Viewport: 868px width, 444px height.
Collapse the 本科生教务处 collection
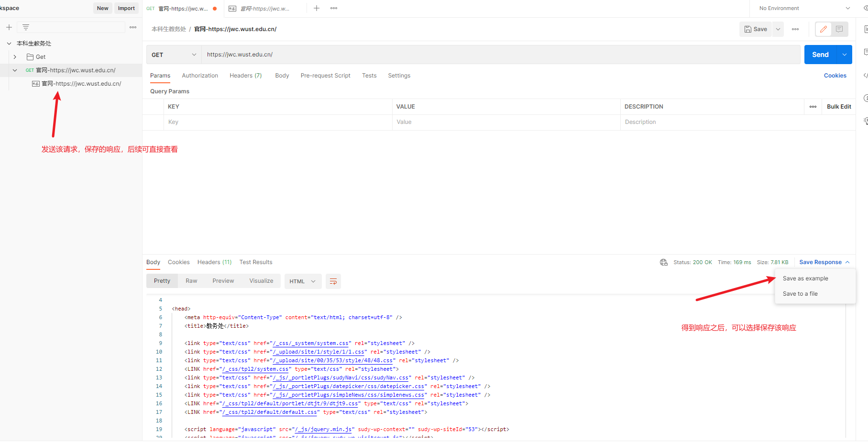tap(9, 44)
